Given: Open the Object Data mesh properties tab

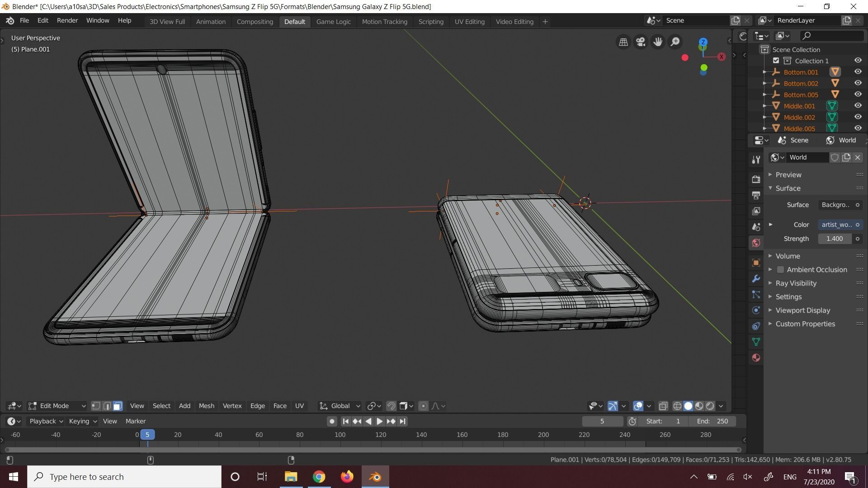Looking at the screenshot, I should (756, 342).
